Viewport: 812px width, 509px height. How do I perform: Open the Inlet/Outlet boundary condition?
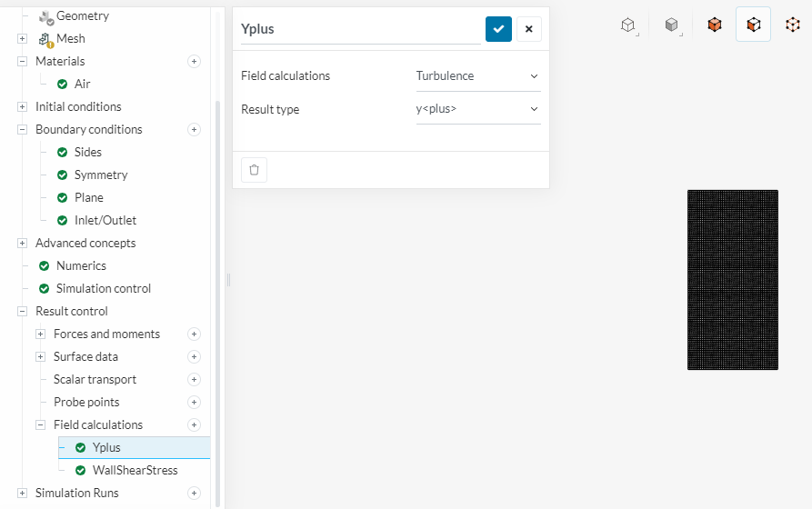tap(105, 220)
